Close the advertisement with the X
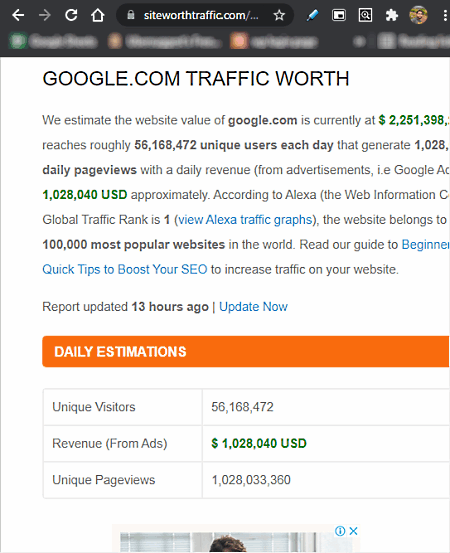The width and height of the screenshot is (450, 553). tap(354, 531)
